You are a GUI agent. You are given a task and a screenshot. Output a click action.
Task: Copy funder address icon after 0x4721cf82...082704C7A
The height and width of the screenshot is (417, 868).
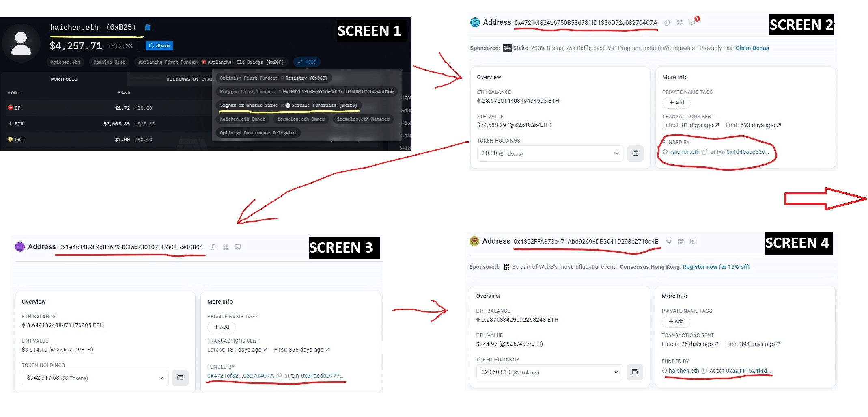coord(279,376)
